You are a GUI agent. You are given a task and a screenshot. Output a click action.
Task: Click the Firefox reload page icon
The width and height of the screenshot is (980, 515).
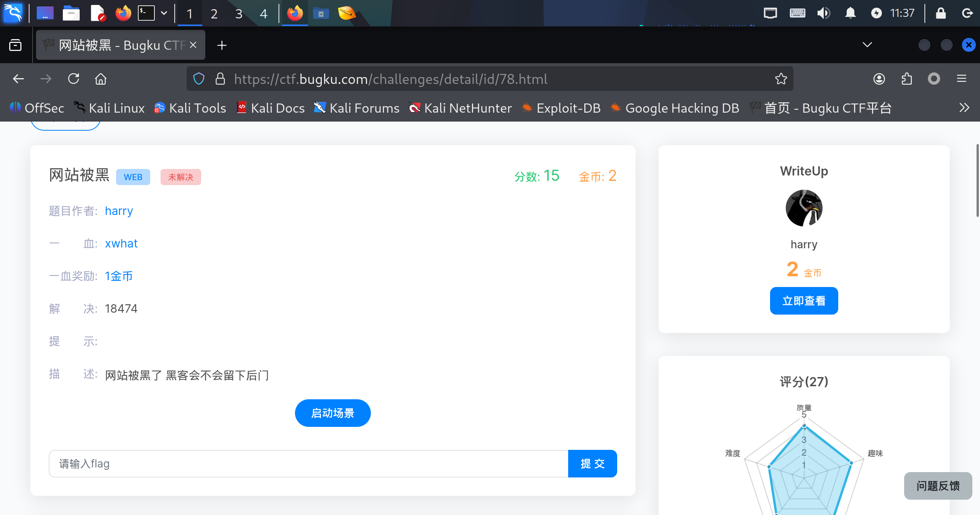point(74,79)
